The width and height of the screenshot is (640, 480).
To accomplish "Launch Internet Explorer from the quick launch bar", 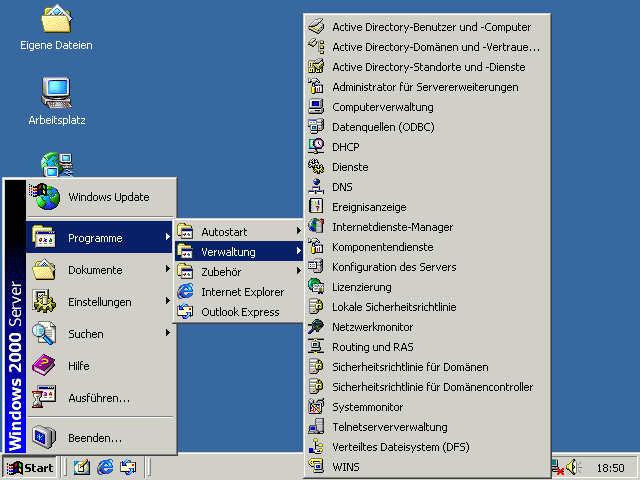I will pos(105,467).
